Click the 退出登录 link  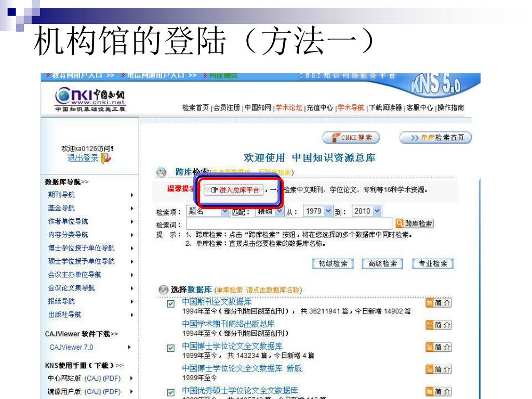click(83, 158)
